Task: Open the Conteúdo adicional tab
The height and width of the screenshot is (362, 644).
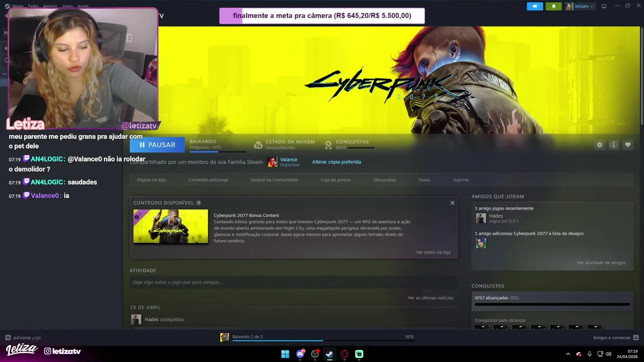Action: [208, 179]
